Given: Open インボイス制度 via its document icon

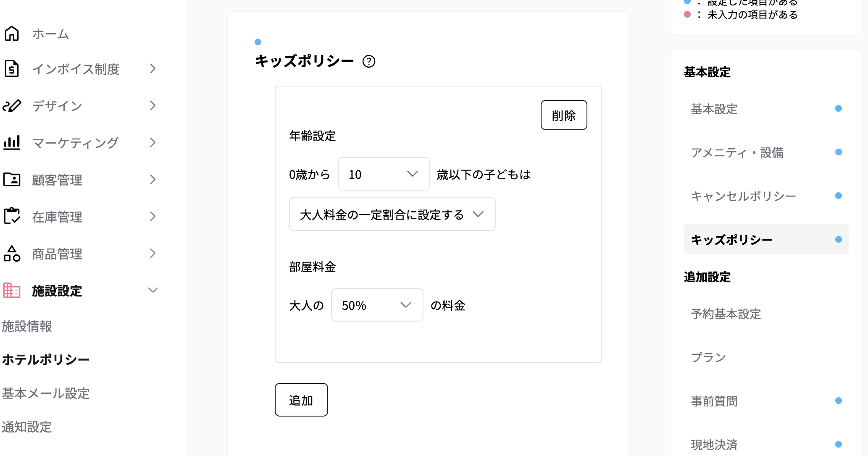Looking at the screenshot, I should coord(12,68).
